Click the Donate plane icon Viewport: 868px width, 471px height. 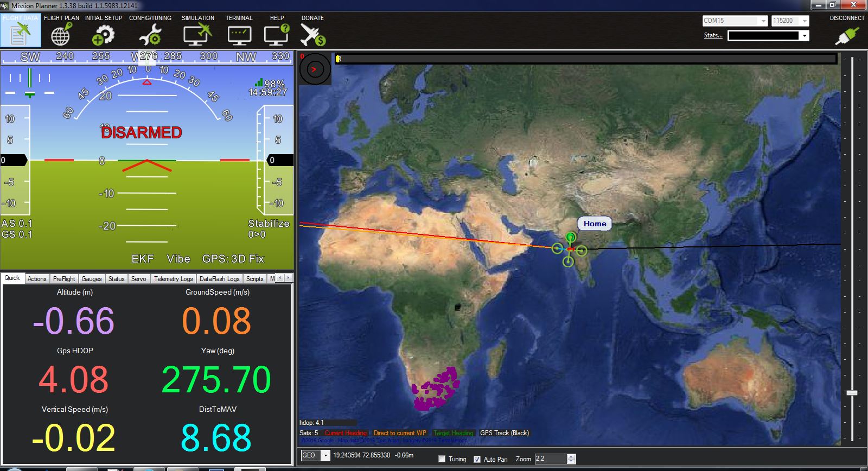[312, 35]
